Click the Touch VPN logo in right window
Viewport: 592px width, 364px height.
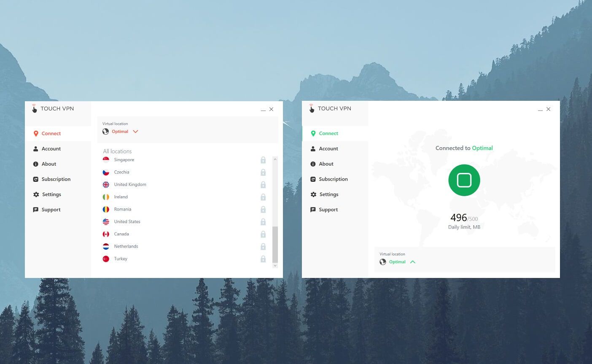pyautogui.click(x=330, y=108)
